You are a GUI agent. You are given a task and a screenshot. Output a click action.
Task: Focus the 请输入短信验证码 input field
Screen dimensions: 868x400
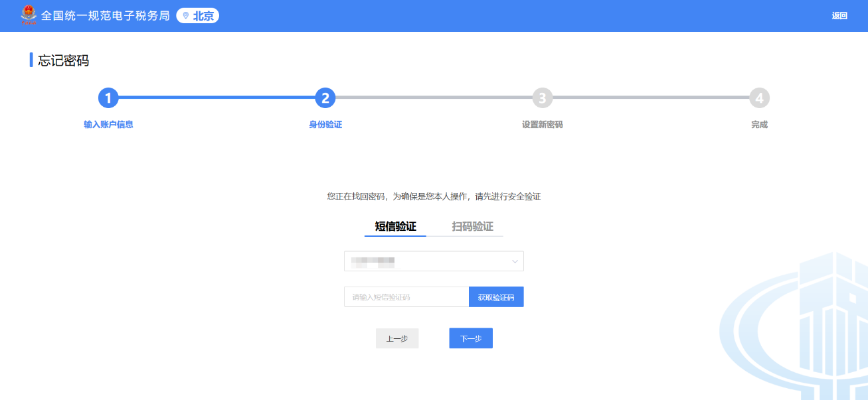click(x=406, y=297)
